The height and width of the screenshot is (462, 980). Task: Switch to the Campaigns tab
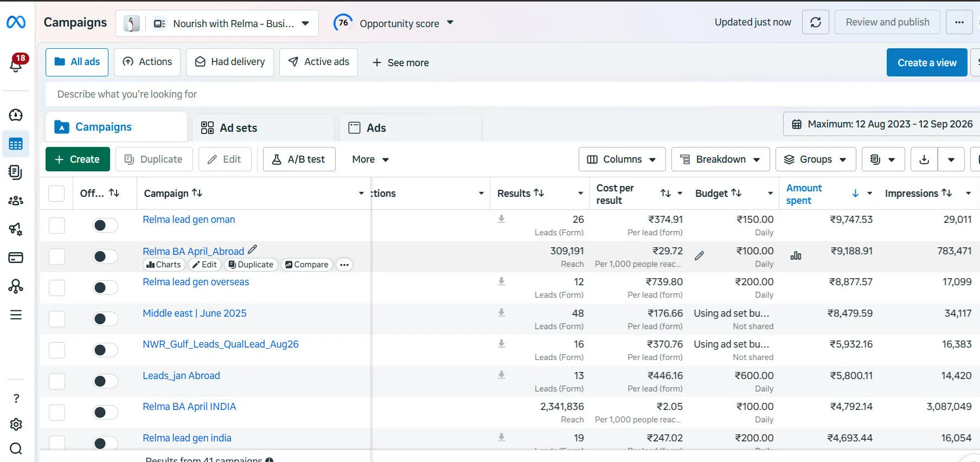point(117,127)
